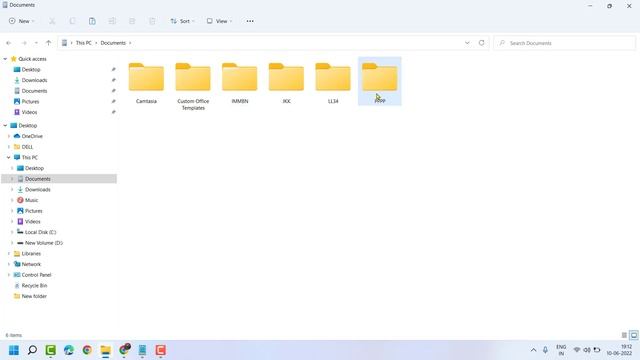
Task: Open taskbar Search magnifier
Action: coord(32,350)
